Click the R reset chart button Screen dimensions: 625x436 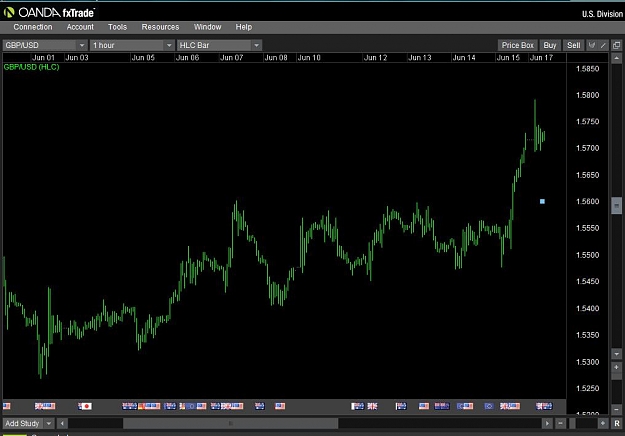point(617,423)
